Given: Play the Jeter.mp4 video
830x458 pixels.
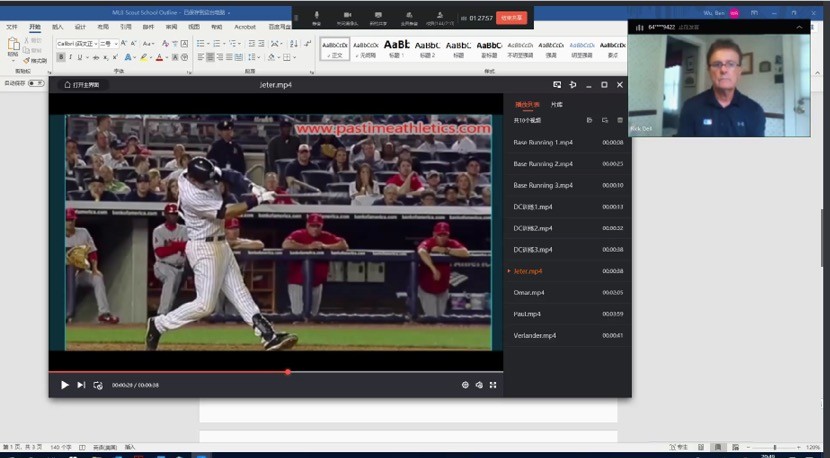Looking at the screenshot, I should click(x=65, y=385).
